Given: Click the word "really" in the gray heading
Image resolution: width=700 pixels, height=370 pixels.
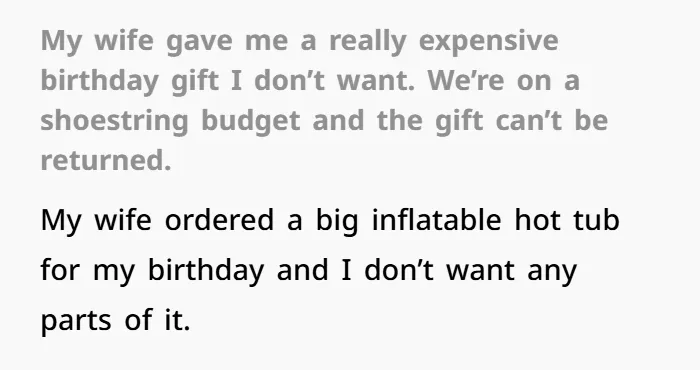Looking at the screenshot, I should point(368,42).
